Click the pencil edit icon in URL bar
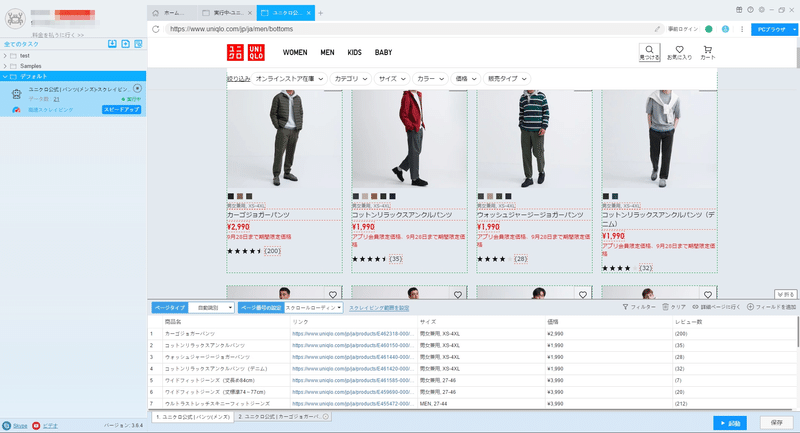Screen dimensions: 800x433 [657, 29]
